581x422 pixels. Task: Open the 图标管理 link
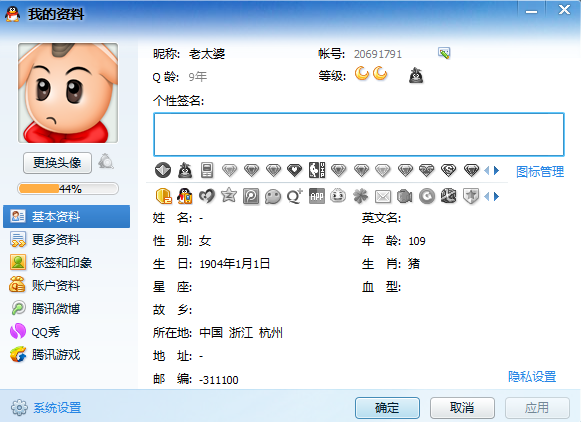(x=540, y=172)
